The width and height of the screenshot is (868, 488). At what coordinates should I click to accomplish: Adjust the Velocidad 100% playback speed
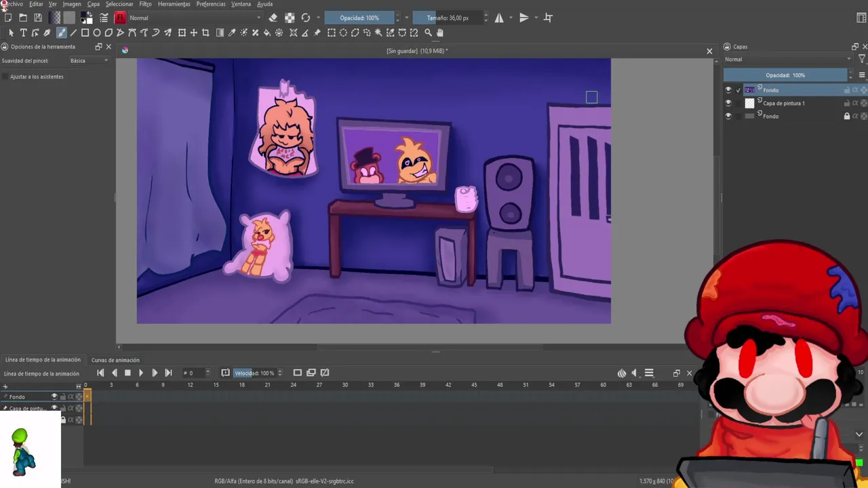(255, 373)
